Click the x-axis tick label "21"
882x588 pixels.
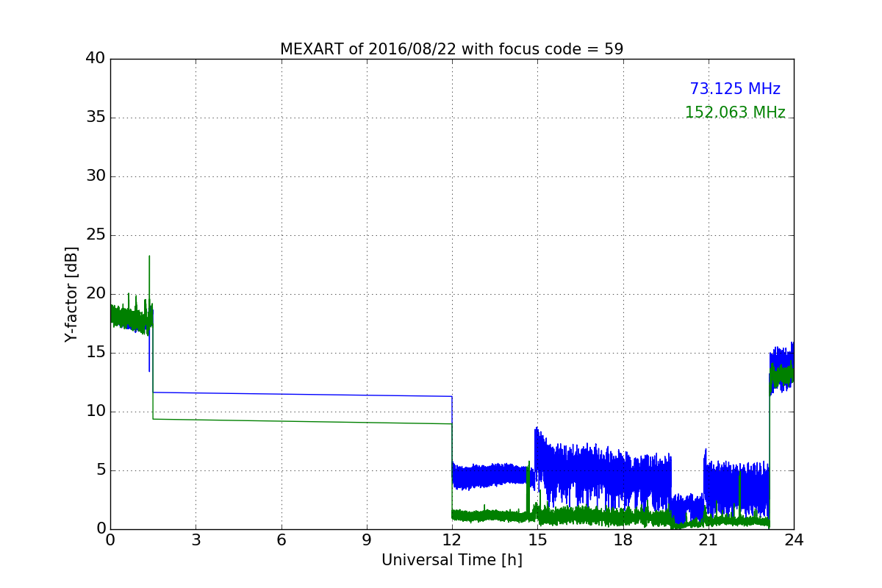(x=709, y=540)
